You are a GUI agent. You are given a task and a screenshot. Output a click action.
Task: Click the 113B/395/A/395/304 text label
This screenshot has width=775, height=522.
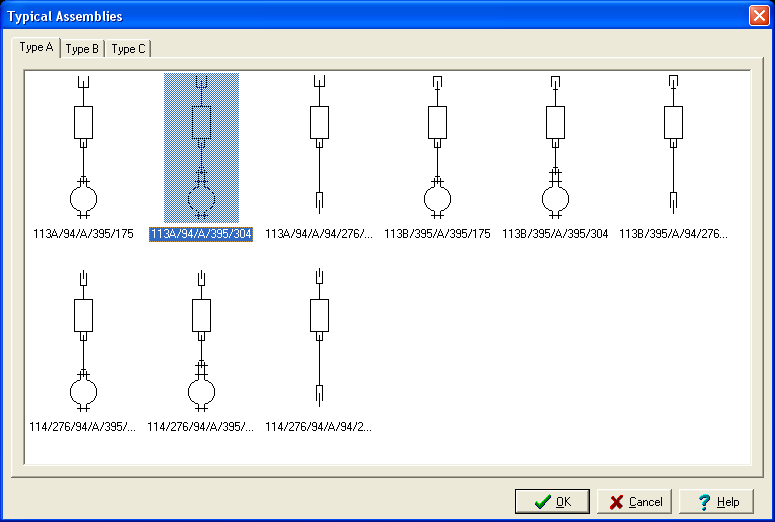[x=555, y=234]
